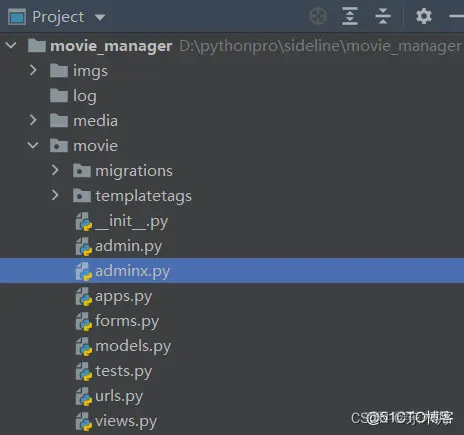Open the Project view dropdown arrow

[100, 17]
